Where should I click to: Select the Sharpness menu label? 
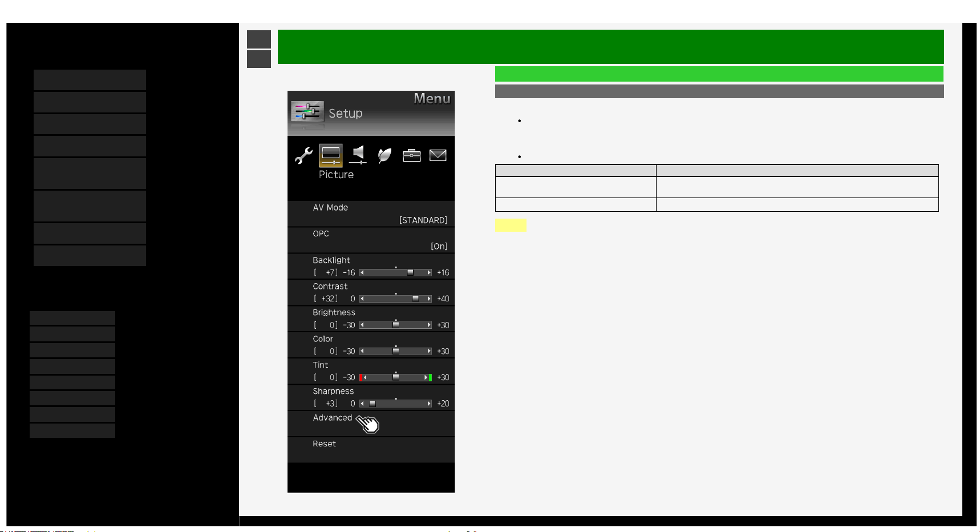click(x=333, y=392)
